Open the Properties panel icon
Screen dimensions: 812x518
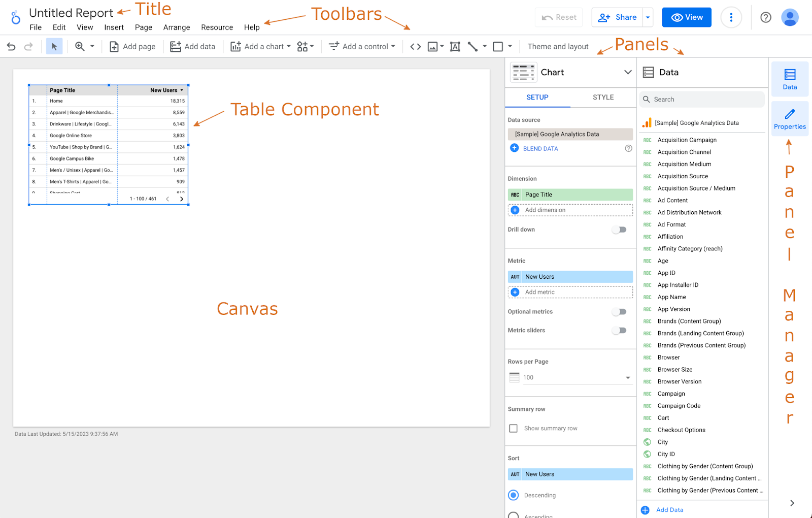(789, 119)
